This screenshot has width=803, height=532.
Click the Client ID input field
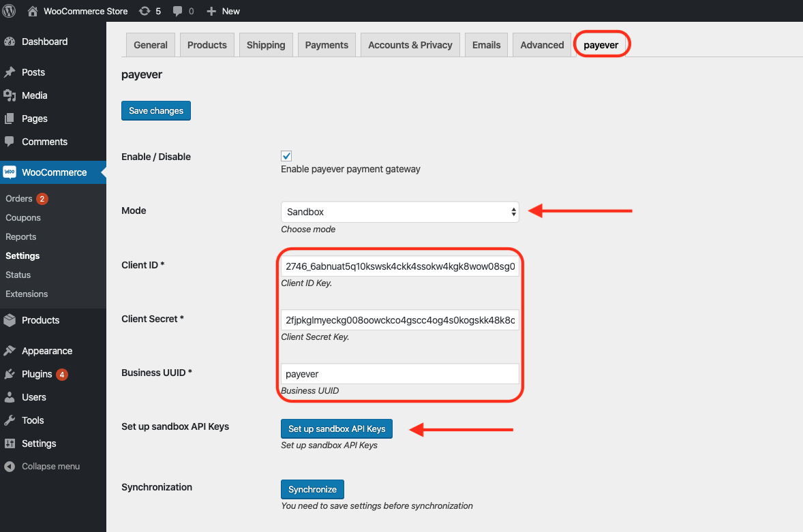click(400, 266)
